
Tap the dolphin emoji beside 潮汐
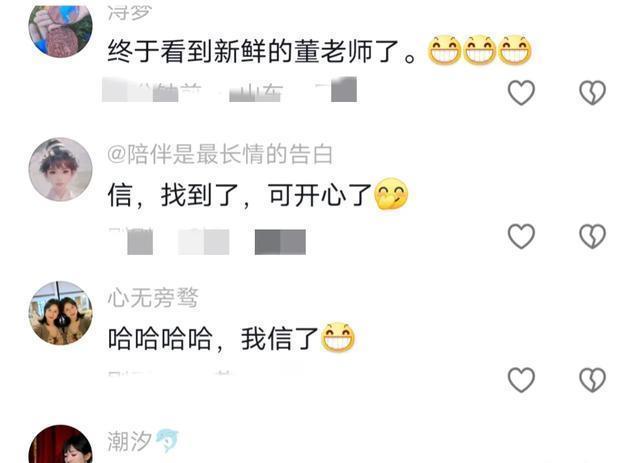coord(167,441)
